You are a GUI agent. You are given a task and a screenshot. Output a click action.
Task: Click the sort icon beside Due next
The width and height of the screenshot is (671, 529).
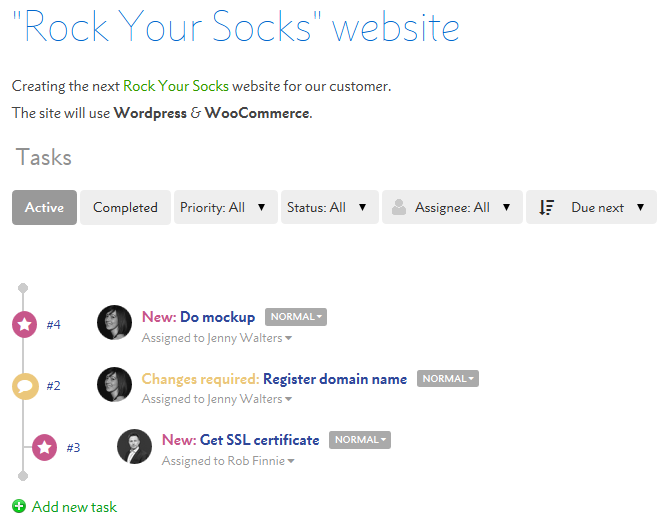coord(546,208)
